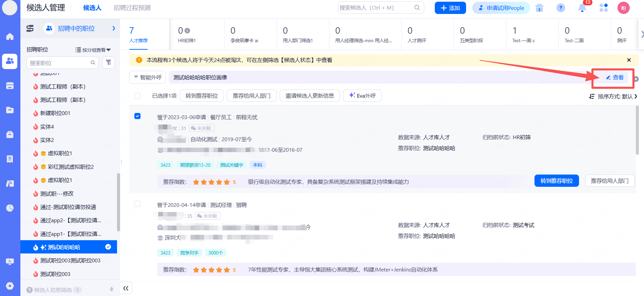Toggle the select-all candidates checkbox
Viewport: 644px width, 296px height.
click(137, 96)
